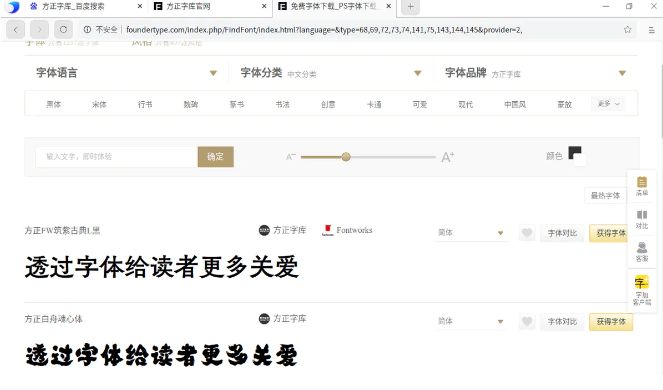The height and width of the screenshot is (390, 663).
Task: Click the browser logo icon
Action: (x=14, y=6)
